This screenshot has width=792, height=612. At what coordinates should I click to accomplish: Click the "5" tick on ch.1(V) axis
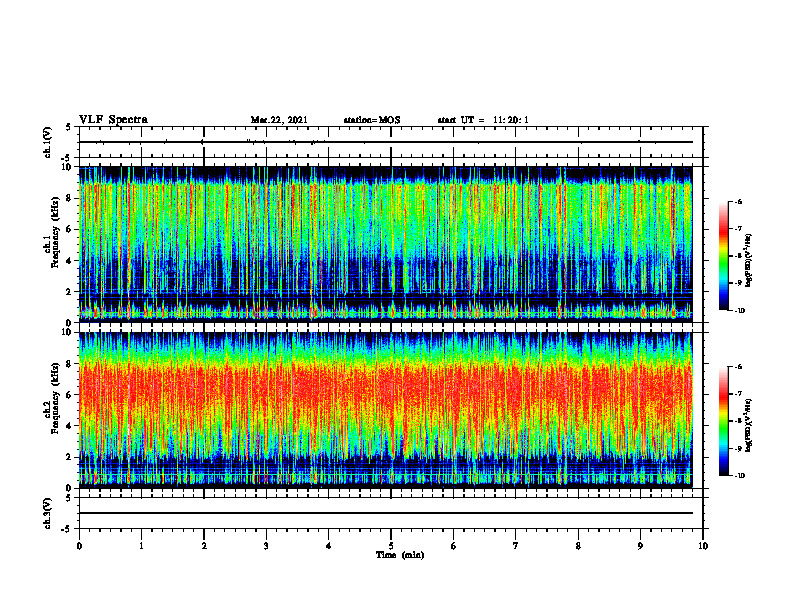tap(69, 127)
